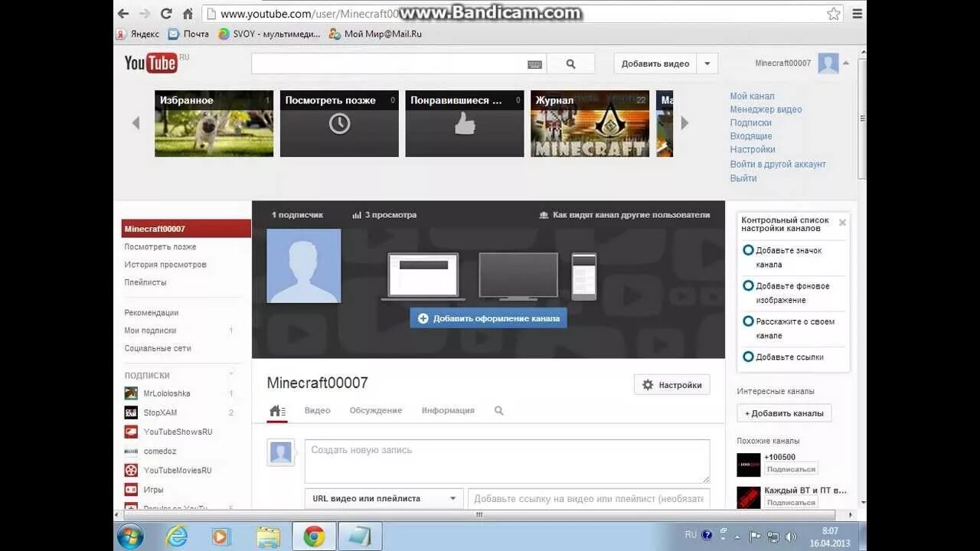This screenshot has height=551, width=980.
Task: Click the Windows Start button
Action: pos(130,536)
